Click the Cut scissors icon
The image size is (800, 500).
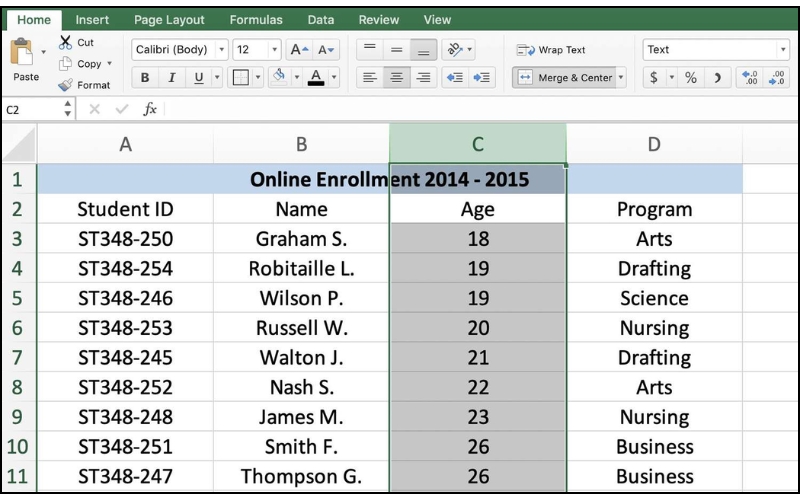[x=66, y=43]
